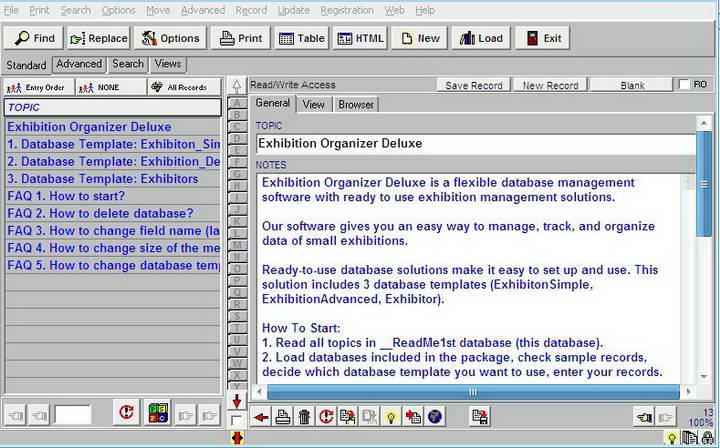Open the Search menu
Image resolution: width=720 pixels, height=448 pixels.
[x=75, y=10]
